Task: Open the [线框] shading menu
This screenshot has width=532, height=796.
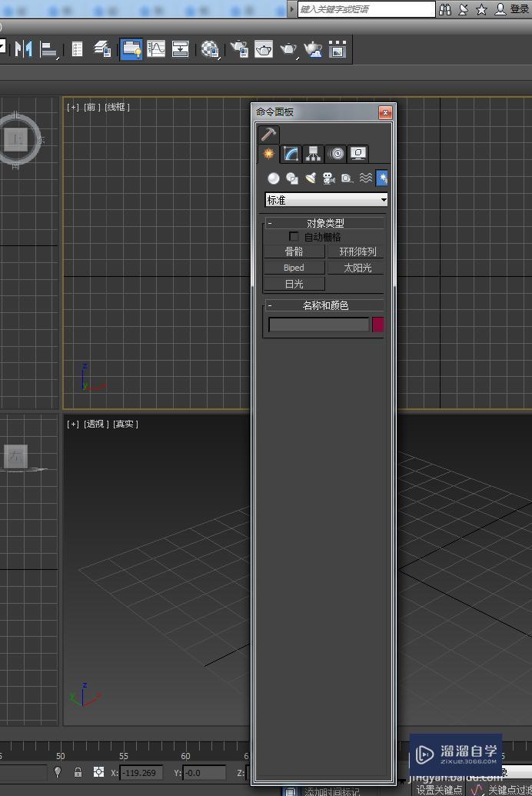Action: [118, 107]
